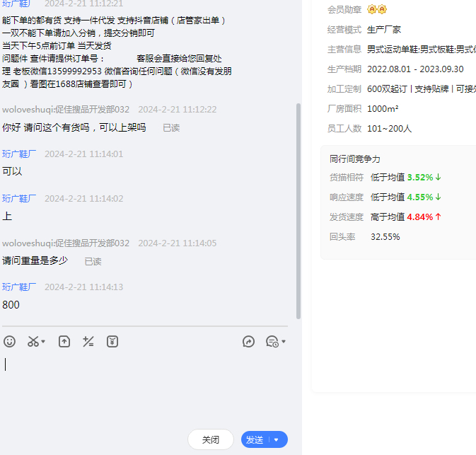Open the send options dropdown arrow

coord(277,439)
